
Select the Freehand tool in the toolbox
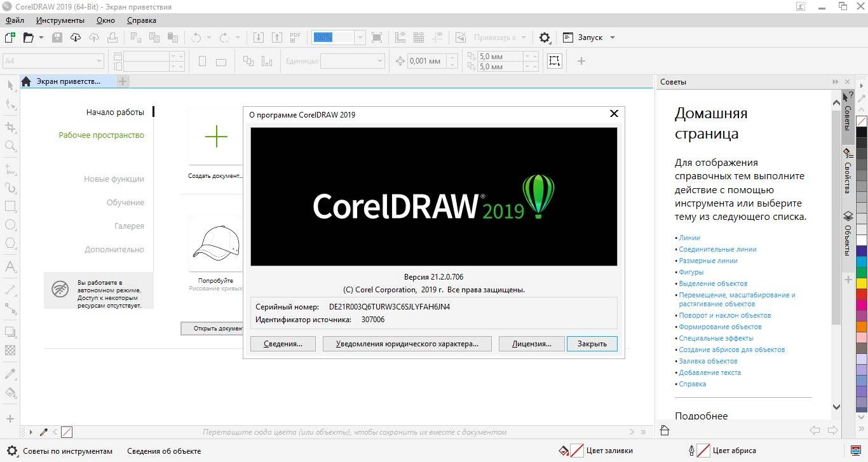[10, 169]
